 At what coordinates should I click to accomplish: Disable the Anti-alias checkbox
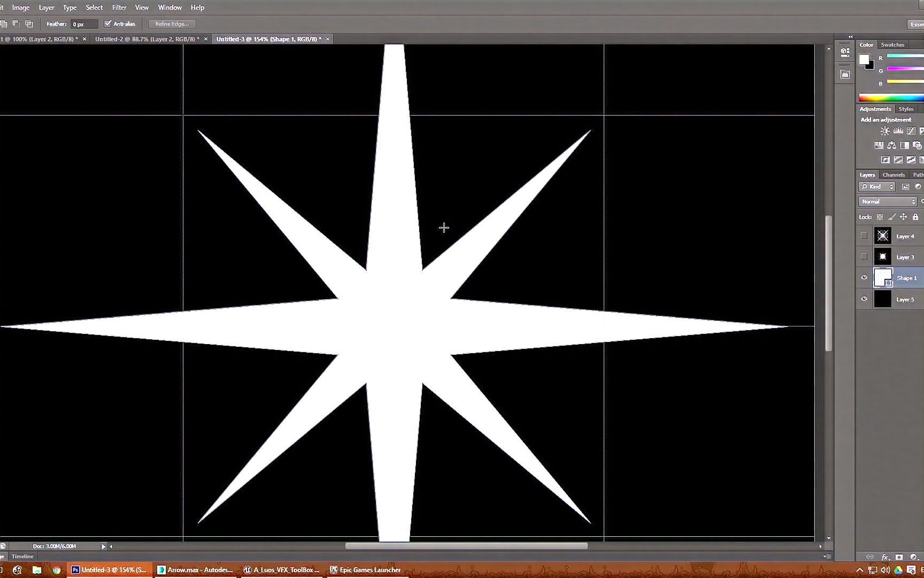pos(109,24)
